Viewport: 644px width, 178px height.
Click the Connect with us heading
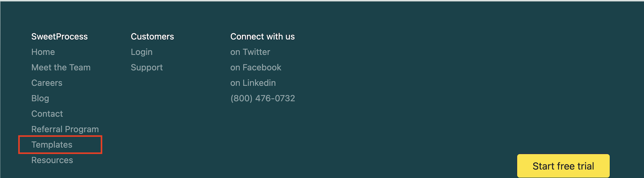pyautogui.click(x=262, y=36)
